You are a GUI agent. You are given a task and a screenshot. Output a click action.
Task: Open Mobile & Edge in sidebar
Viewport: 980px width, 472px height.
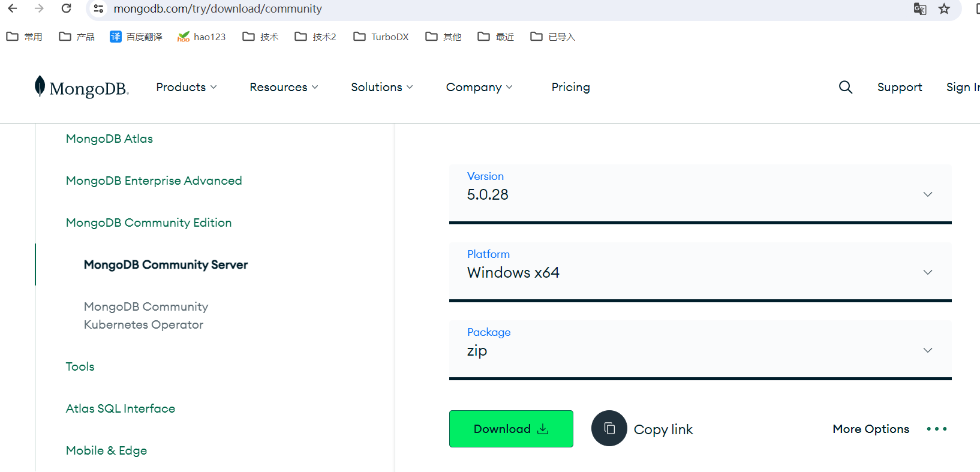point(107,450)
